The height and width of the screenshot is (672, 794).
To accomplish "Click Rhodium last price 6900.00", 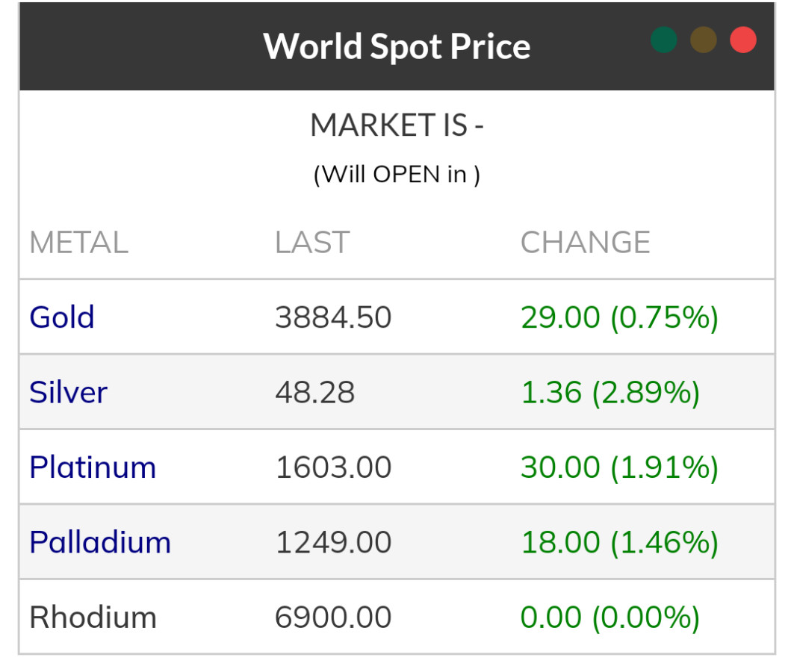I will (x=333, y=617).
